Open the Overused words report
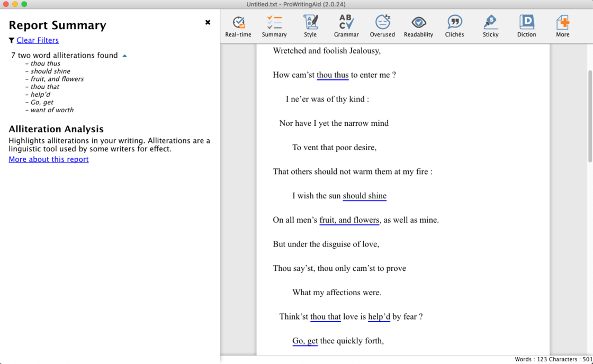This screenshot has height=364, width=593. (x=382, y=26)
